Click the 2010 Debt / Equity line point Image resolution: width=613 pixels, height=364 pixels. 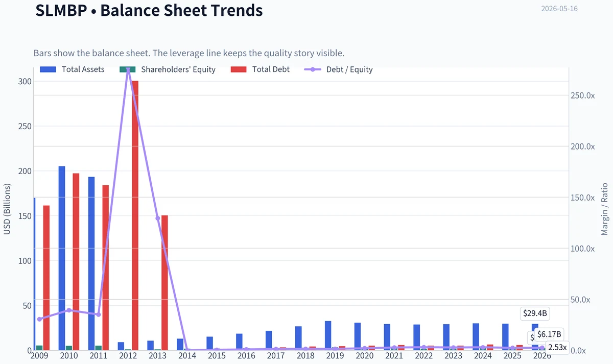pos(69,310)
